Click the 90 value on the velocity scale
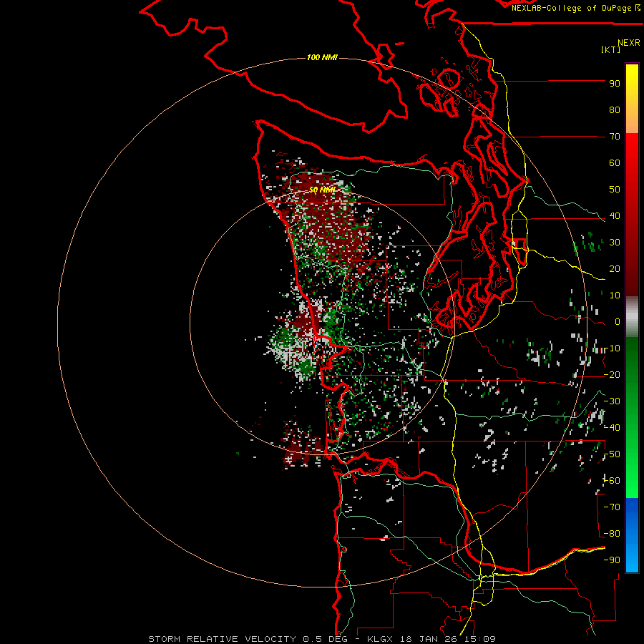The width and height of the screenshot is (644, 644). [x=615, y=84]
